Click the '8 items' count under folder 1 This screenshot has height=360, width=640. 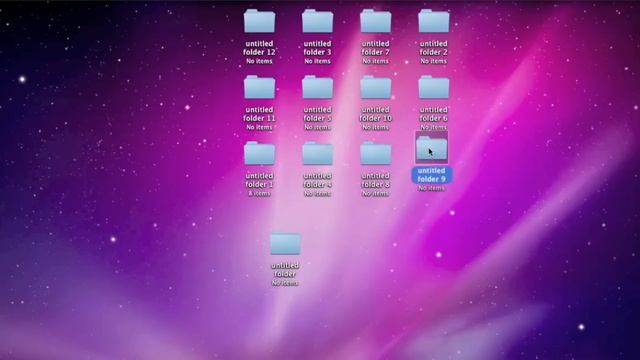[x=259, y=193]
